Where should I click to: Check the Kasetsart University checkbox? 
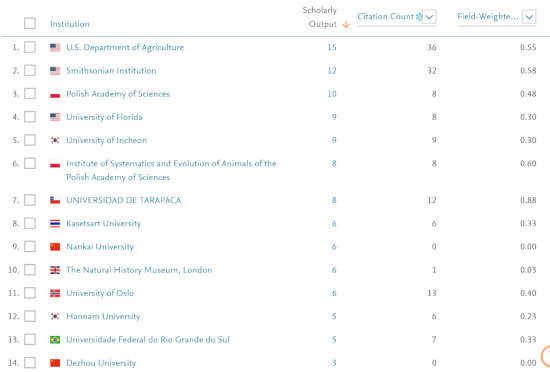pos(30,223)
